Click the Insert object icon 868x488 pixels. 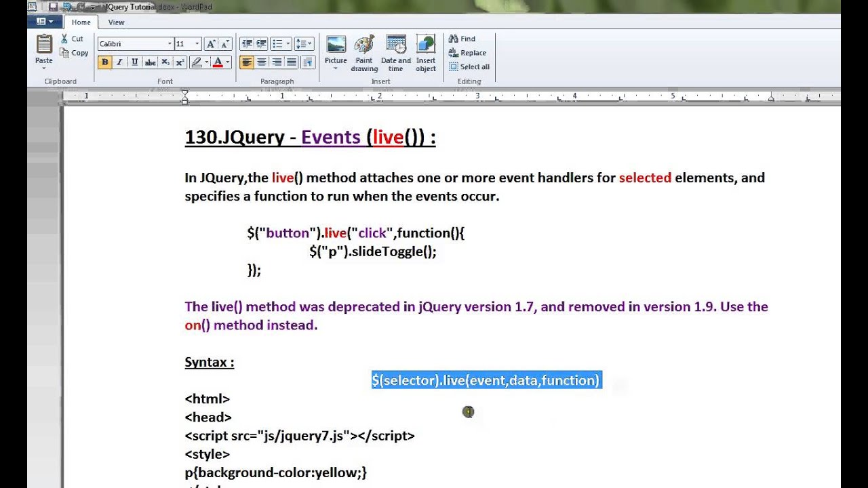(x=426, y=45)
